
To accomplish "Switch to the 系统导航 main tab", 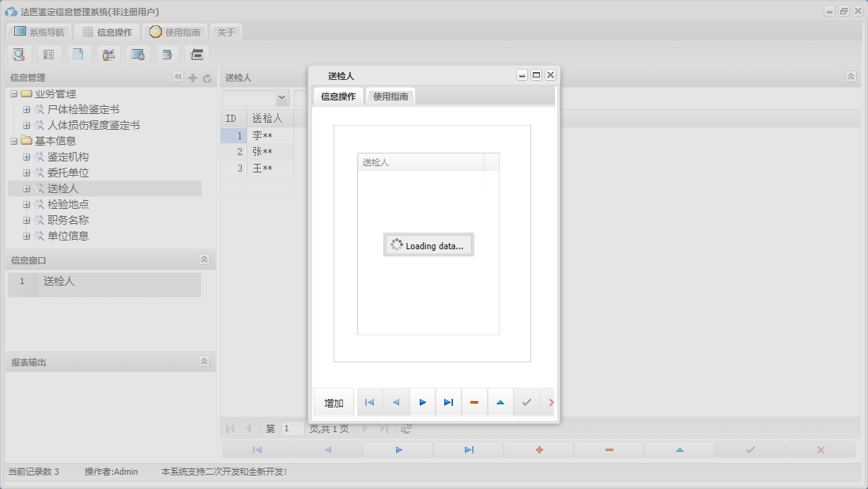I will tap(40, 32).
